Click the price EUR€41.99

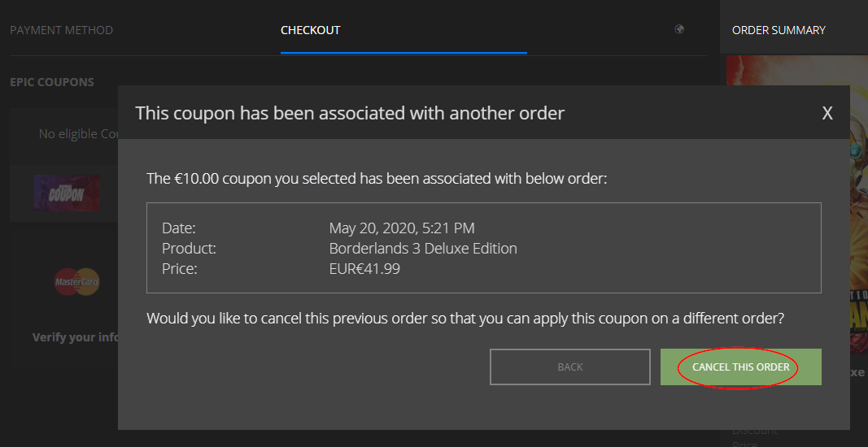point(364,268)
